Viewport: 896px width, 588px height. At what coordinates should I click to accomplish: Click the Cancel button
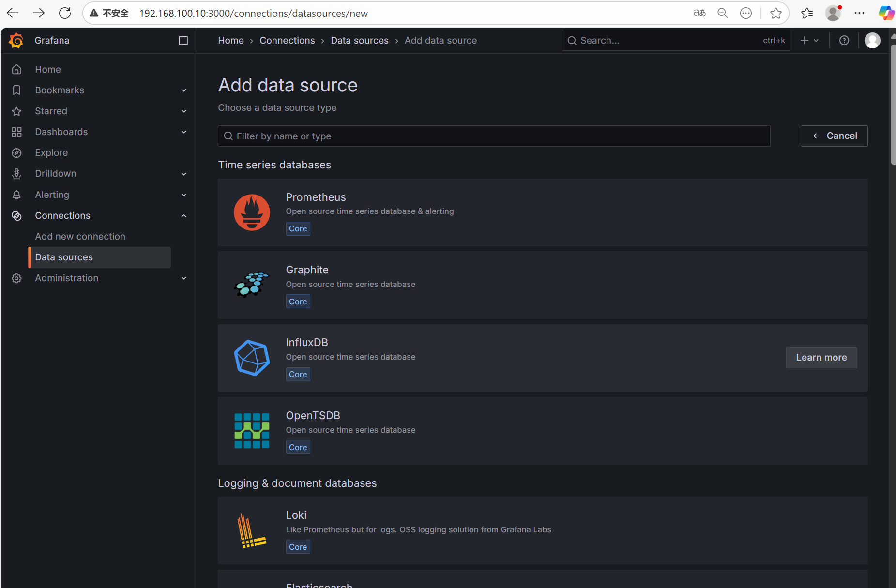(834, 136)
